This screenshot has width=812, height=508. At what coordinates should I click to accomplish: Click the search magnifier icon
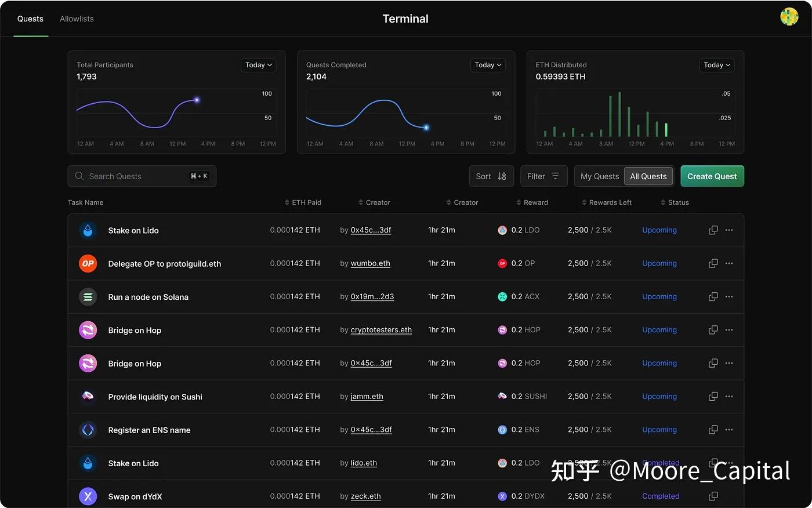tap(79, 176)
